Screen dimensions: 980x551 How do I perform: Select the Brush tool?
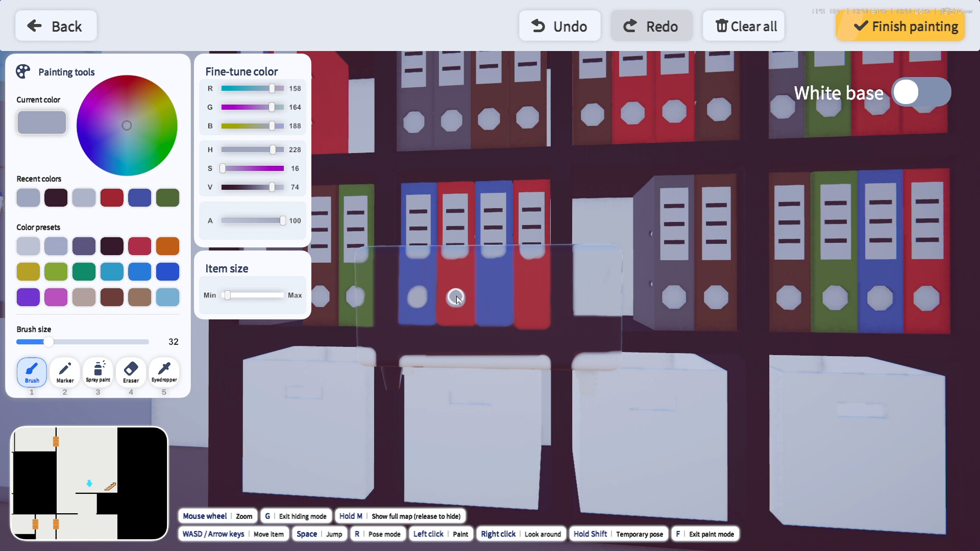(32, 372)
